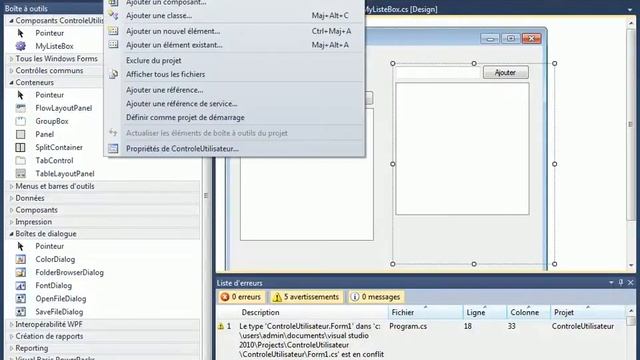Click the list box below Ajouter button

coord(462,149)
